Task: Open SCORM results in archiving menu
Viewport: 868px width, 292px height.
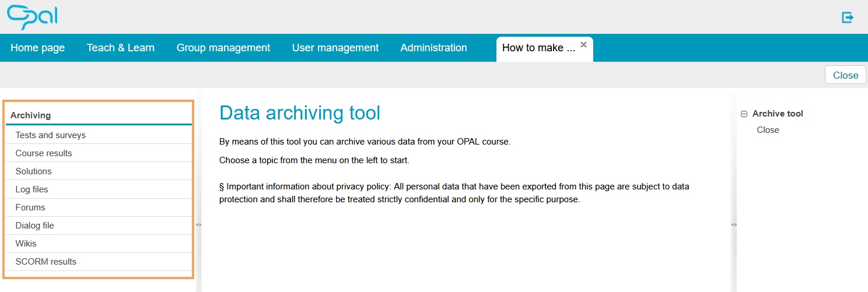Action: tap(46, 262)
